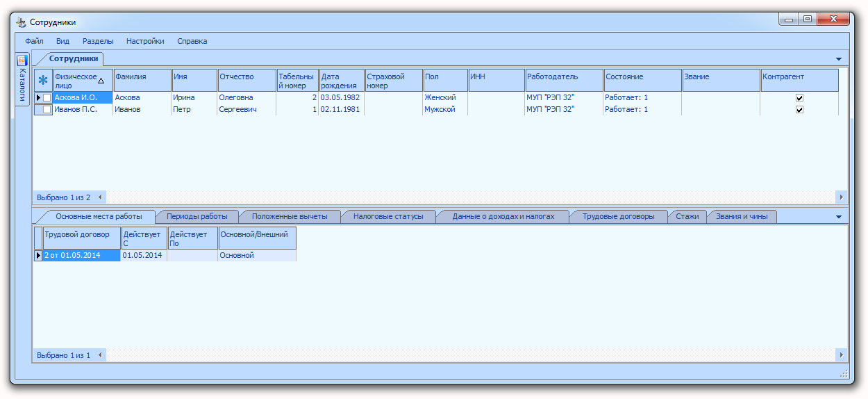Click right scroll arrow of employees grid

[x=842, y=197]
